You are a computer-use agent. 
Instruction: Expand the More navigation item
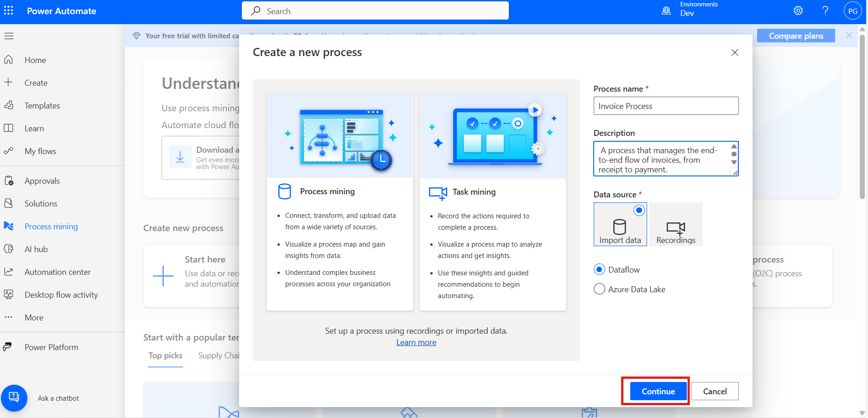pos(34,318)
